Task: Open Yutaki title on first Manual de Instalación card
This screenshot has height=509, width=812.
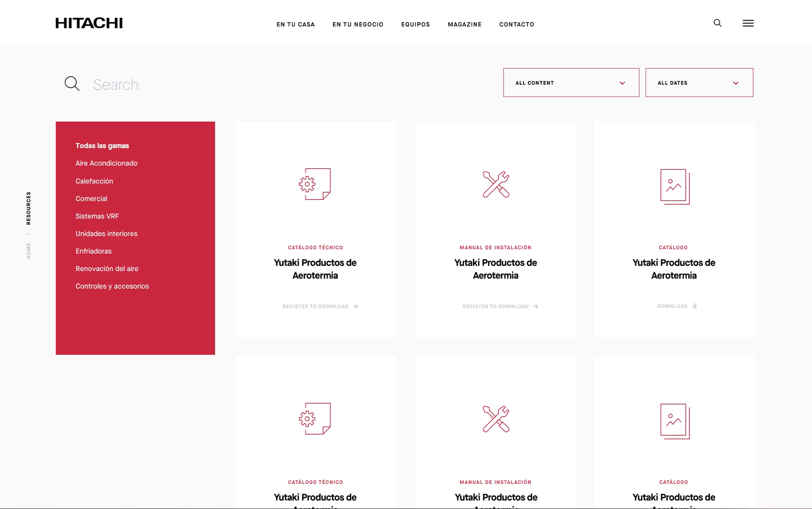Action: point(495,269)
